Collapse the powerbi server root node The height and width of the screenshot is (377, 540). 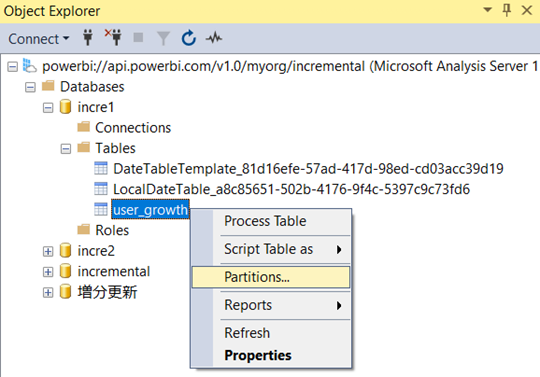pos(12,66)
